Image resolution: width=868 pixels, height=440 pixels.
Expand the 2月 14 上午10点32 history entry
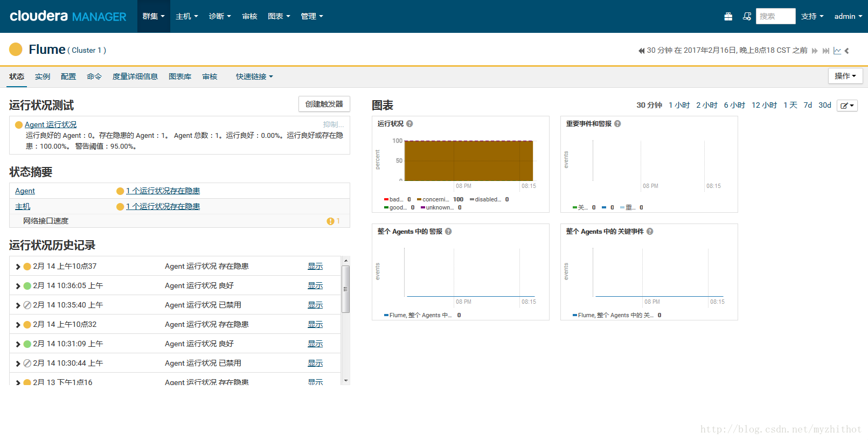coord(18,325)
